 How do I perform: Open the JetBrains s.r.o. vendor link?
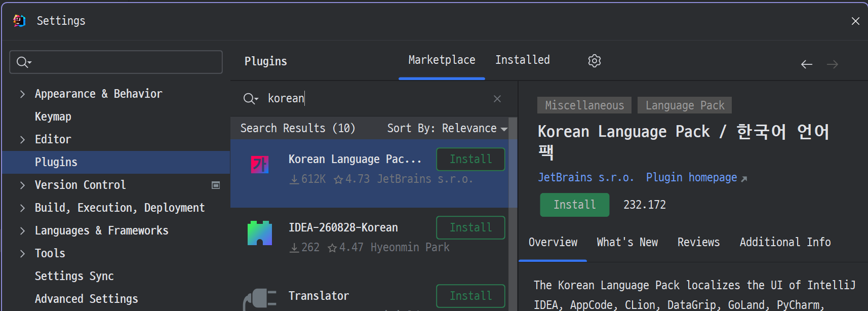click(585, 178)
